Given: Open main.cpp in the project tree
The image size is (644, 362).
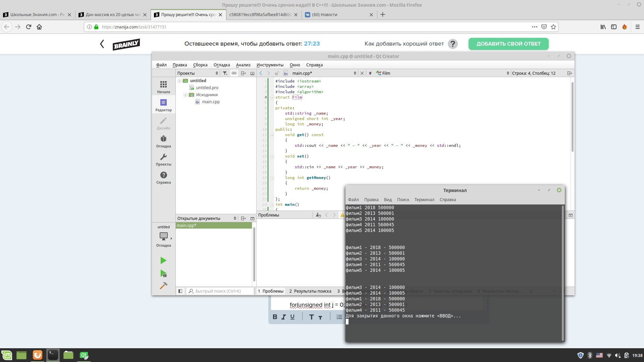Looking at the screenshot, I should (x=211, y=102).
